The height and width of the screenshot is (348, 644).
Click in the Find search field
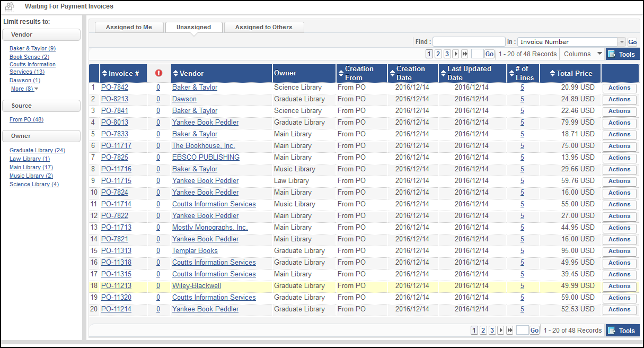tap(469, 42)
